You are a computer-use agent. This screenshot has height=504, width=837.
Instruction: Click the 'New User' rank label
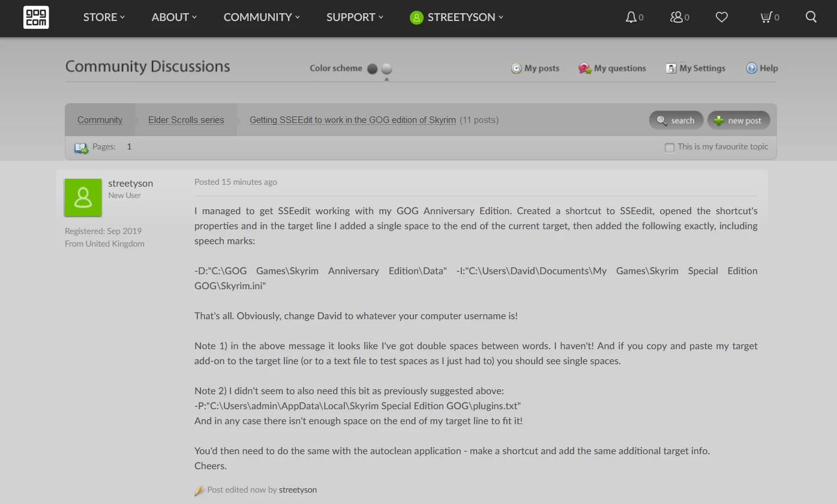click(124, 196)
